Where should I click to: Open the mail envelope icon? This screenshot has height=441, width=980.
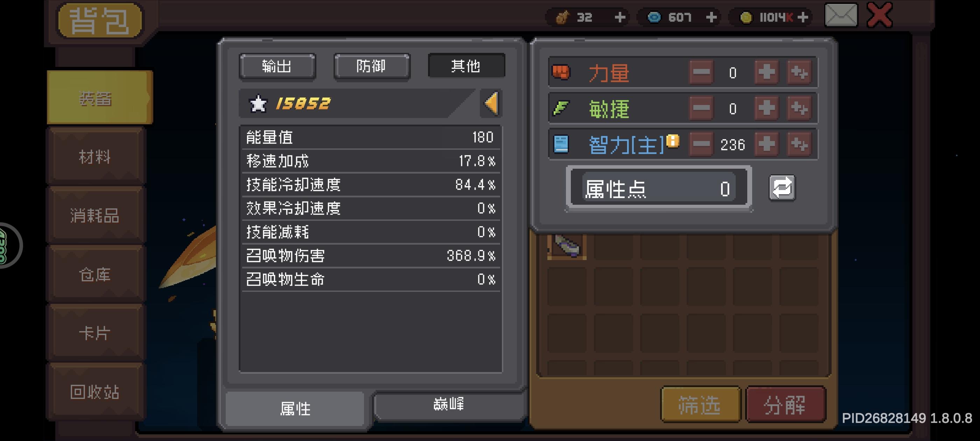(x=841, y=15)
